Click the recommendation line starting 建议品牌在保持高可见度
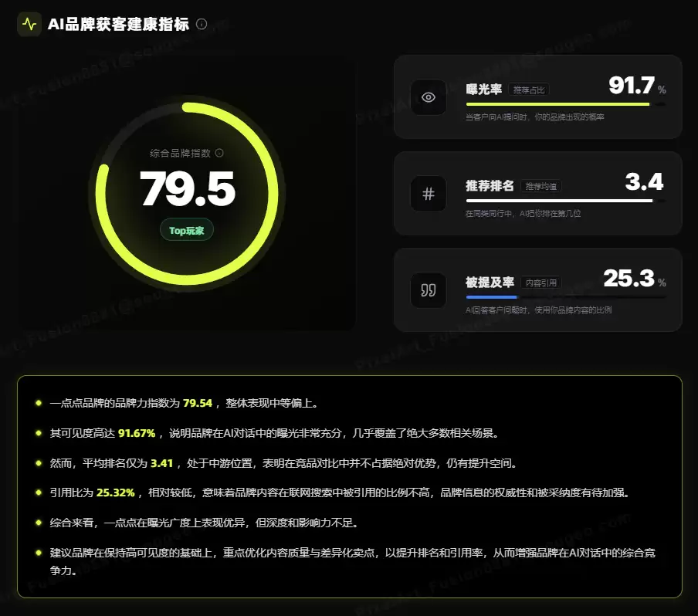The image size is (698, 616). 353,561
